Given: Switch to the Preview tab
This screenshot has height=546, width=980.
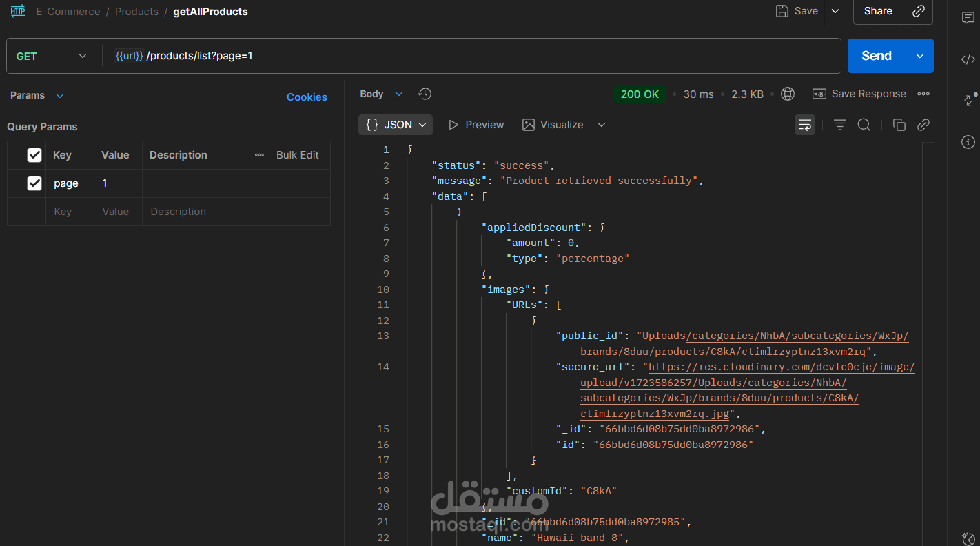Looking at the screenshot, I should coord(476,125).
